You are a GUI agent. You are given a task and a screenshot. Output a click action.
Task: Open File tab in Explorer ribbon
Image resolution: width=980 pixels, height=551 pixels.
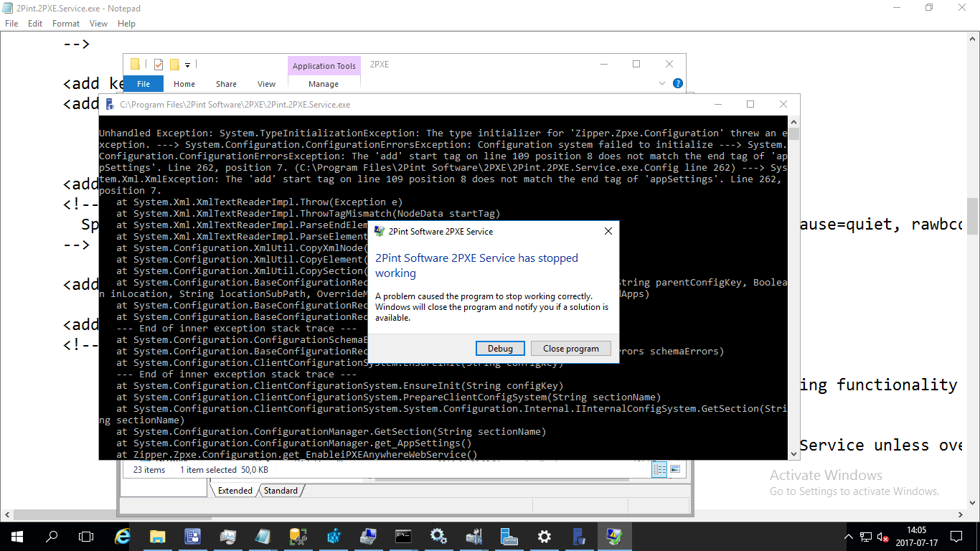point(143,84)
